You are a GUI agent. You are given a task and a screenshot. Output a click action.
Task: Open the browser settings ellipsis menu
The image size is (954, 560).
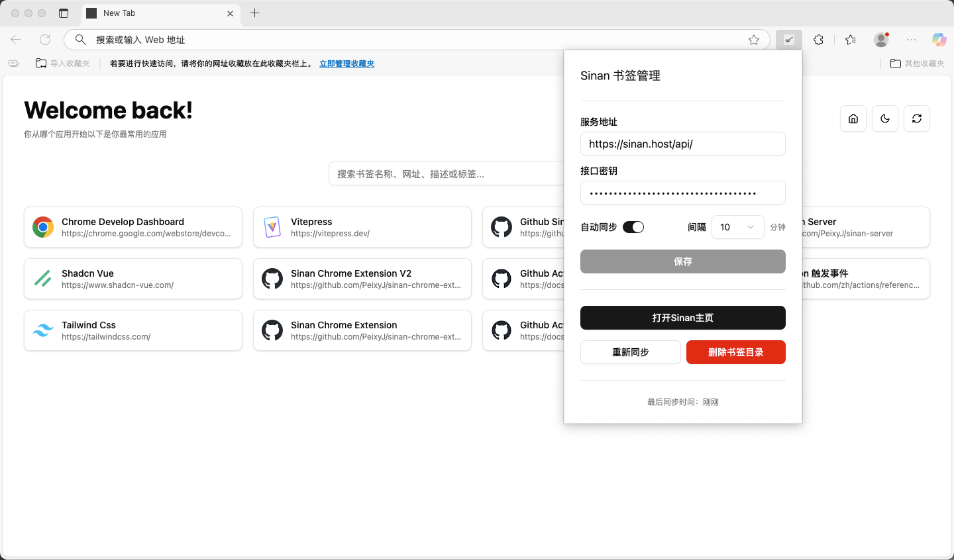(912, 40)
